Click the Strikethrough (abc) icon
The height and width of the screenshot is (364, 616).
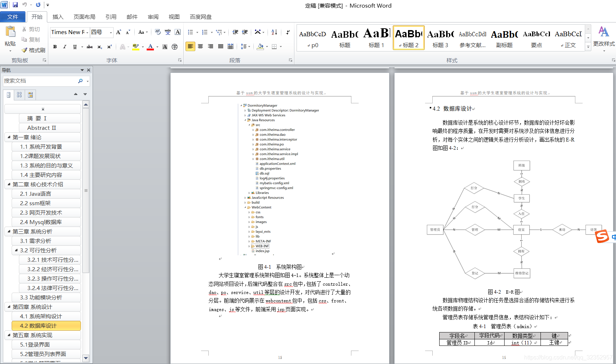pos(89,47)
